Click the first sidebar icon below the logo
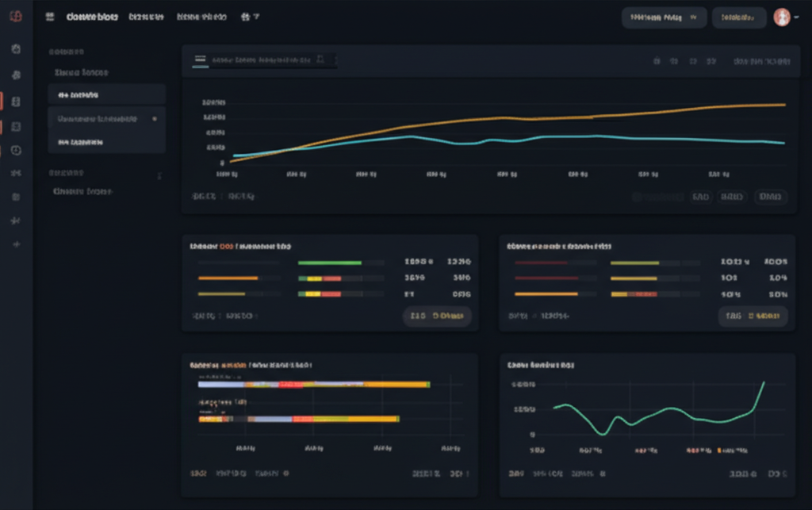The height and width of the screenshot is (510, 812). click(x=16, y=49)
